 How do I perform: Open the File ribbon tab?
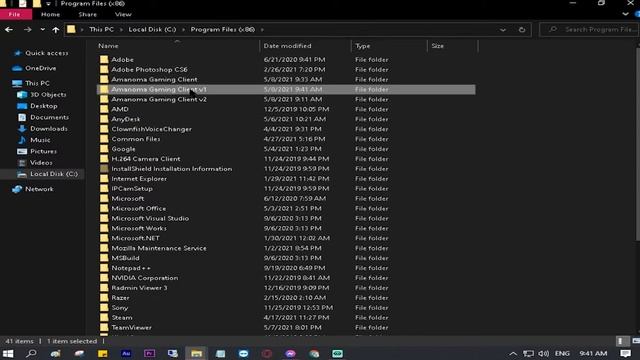[15, 14]
